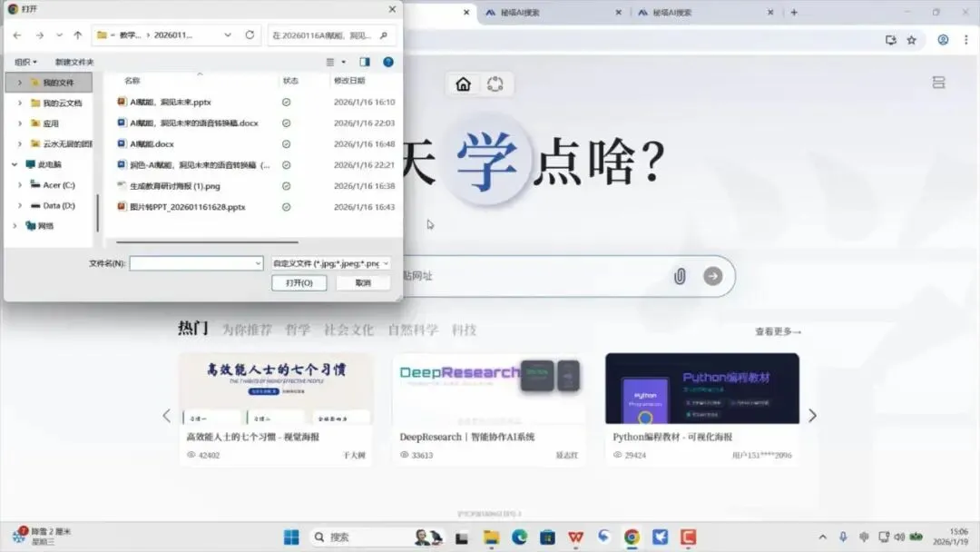Show hidden system tray icons chevron
The height and width of the screenshot is (552, 980).
tap(822, 537)
